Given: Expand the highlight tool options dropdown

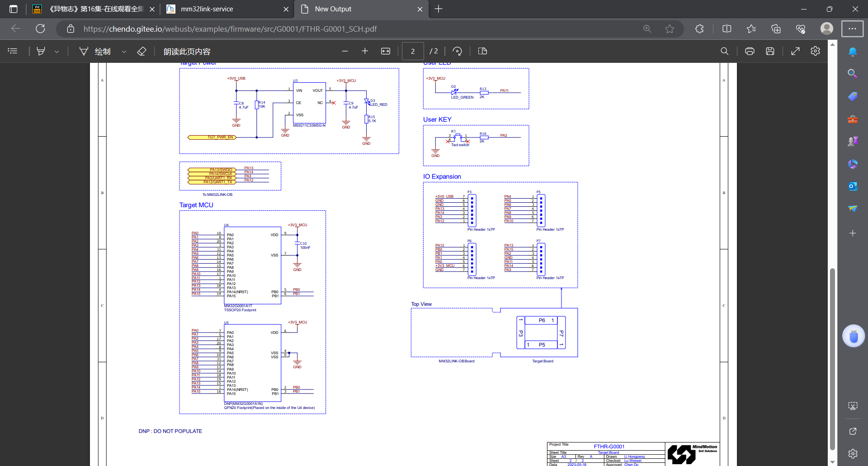Looking at the screenshot, I should click(x=57, y=52).
